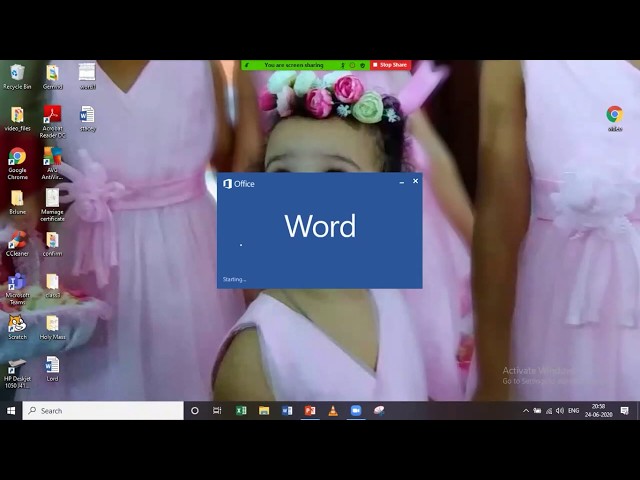Open the Recycle Bin desktop icon
This screenshot has width=640, height=480.
pyautogui.click(x=17, y=76)
